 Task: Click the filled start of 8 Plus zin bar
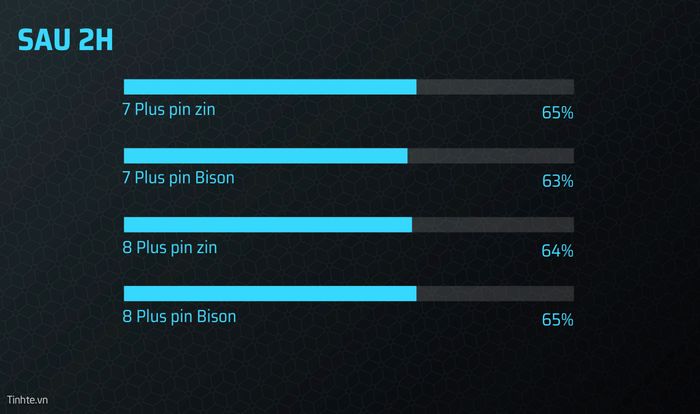(x=130, y=225)
